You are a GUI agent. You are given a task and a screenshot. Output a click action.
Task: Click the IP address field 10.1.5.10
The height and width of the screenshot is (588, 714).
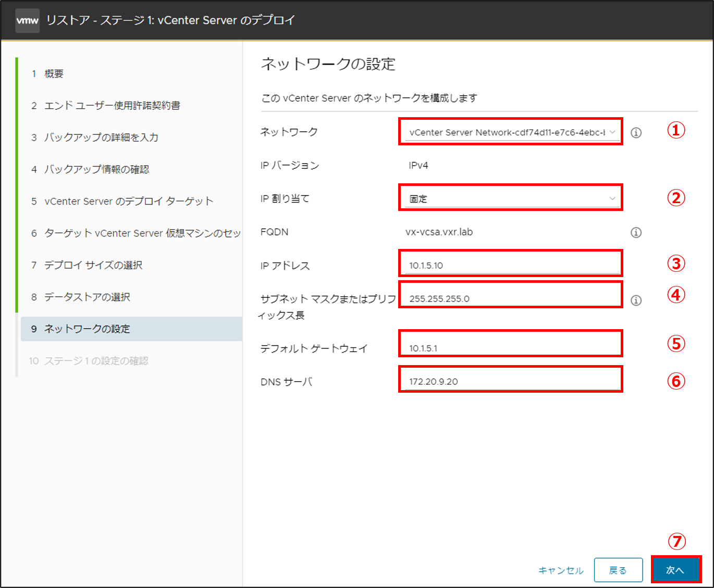[x=512, y=265]
